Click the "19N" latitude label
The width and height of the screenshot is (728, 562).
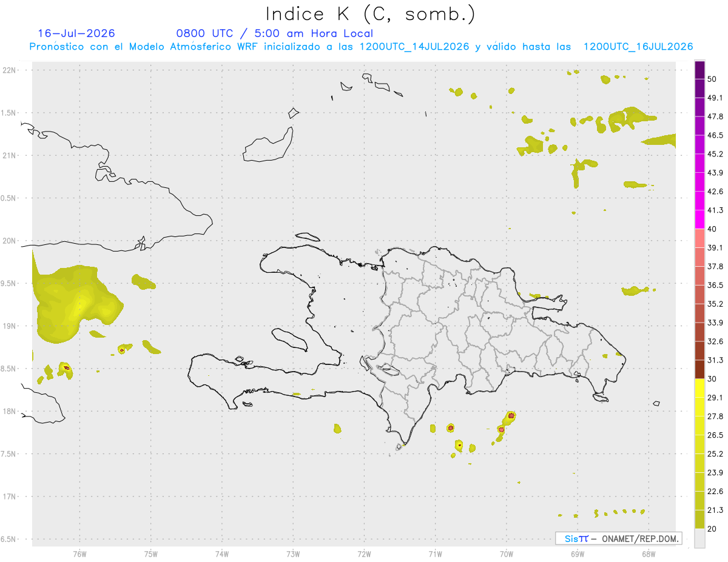pos(10,326)
